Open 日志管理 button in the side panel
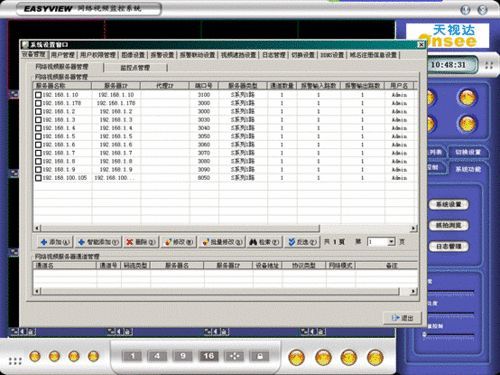Viewport: 500px width, 375px height. point(448,247)
